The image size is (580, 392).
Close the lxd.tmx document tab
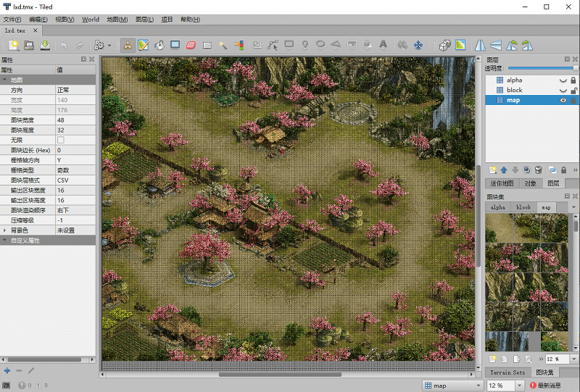click(x=35, y=30)
